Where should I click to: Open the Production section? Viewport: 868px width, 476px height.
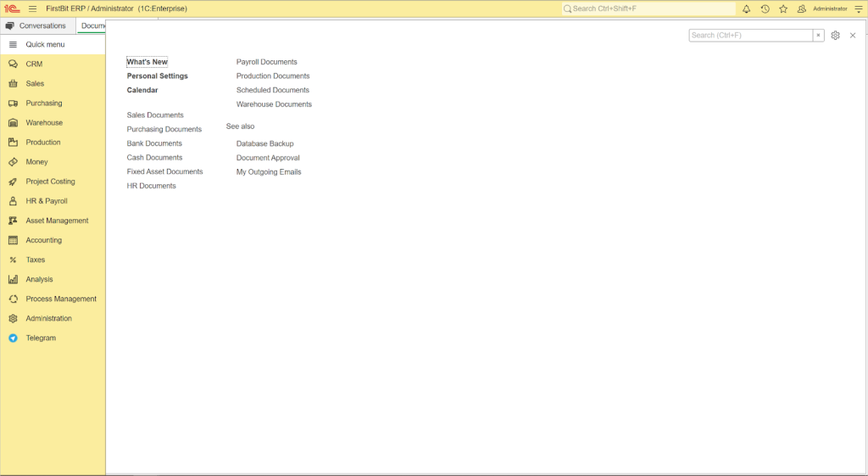[x=53, y=142]
